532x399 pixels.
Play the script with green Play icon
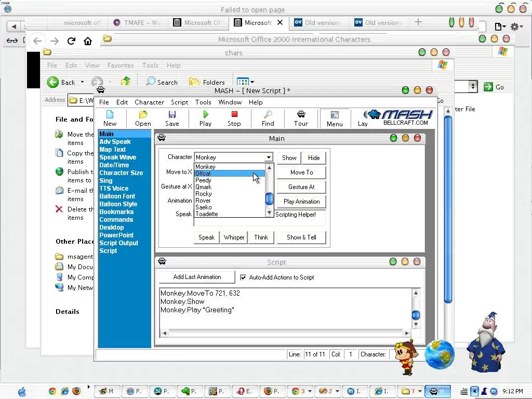point(205,118)
